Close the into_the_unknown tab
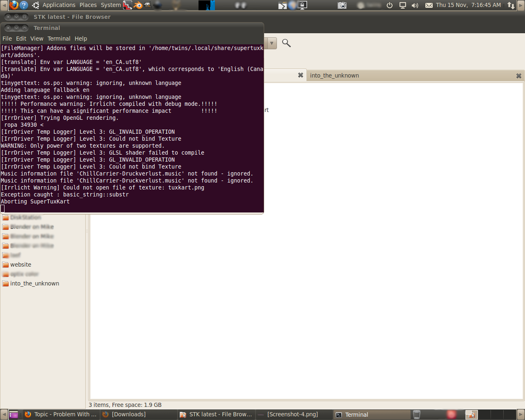Image resolution: width=525 pixels, height=420 pixels. (518, 75)
